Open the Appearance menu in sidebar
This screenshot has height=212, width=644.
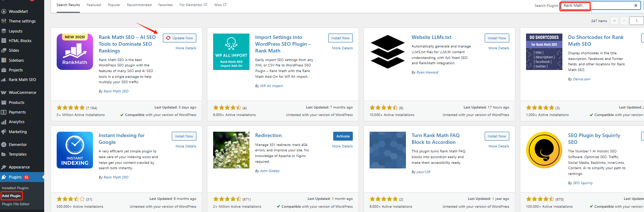pos(19,167)
